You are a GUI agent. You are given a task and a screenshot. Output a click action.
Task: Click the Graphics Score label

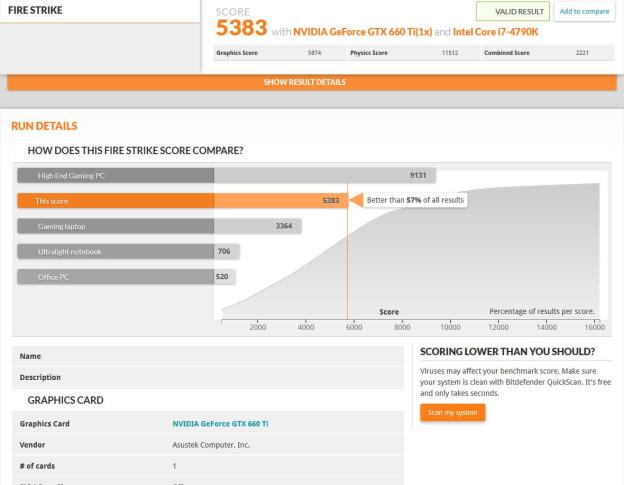237,53
